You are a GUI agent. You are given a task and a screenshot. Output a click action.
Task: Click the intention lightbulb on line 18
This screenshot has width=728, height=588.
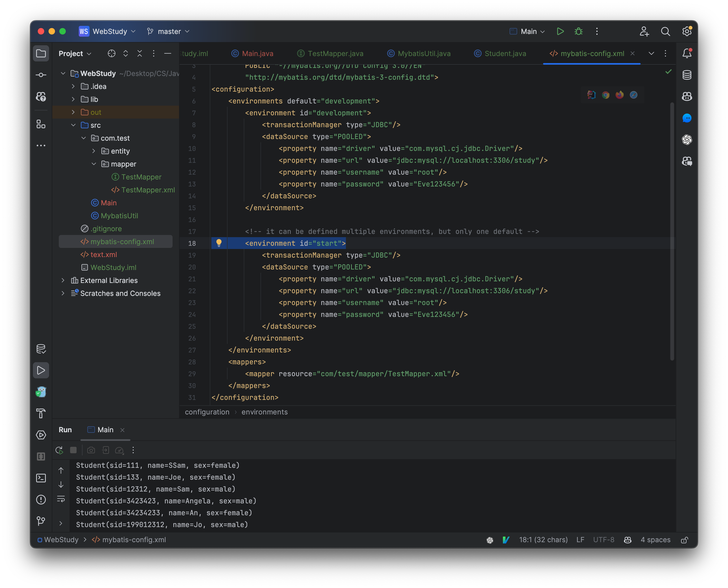pos(219,243)
